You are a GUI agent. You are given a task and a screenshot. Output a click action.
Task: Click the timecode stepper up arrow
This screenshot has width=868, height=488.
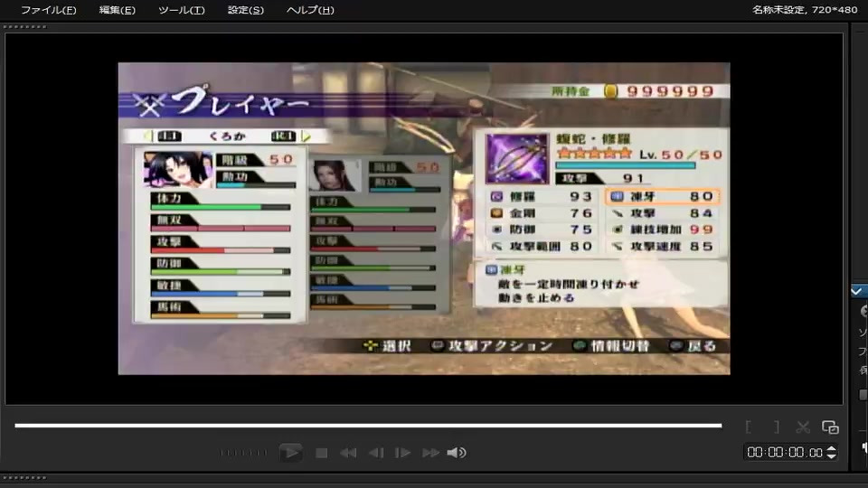point(831,449)
